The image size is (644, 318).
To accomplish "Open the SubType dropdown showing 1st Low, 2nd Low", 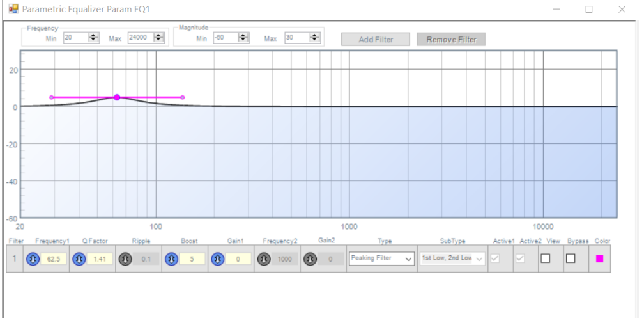I will (x=452, y=258).
